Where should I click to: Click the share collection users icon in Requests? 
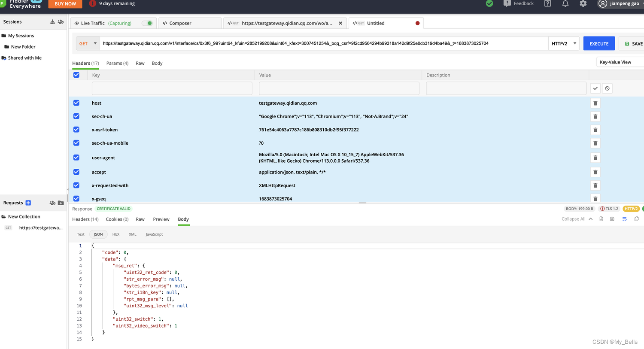pyautogui.click(x=52, y=203)
